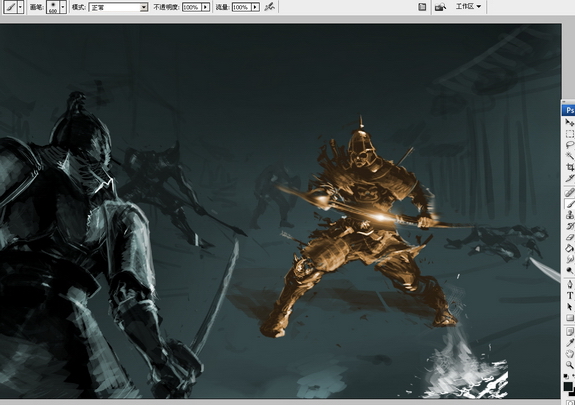
Task: Select the Paint Bucket tool
Action: pyautogui.click(x=569, y=248)
